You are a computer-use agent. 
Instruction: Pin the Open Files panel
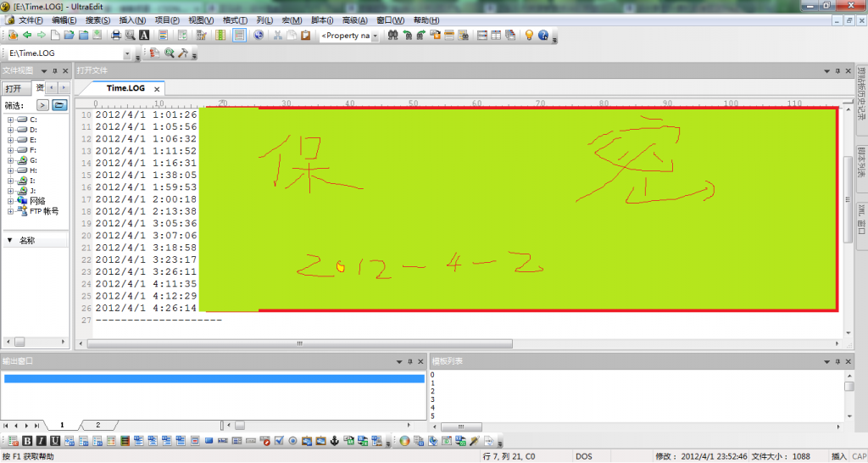837,71
